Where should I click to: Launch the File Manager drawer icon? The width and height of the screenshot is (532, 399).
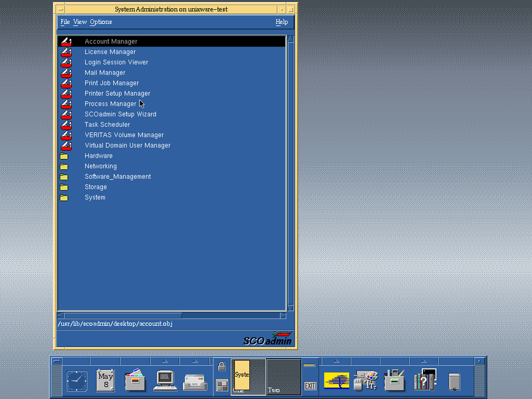coord(135,380)
